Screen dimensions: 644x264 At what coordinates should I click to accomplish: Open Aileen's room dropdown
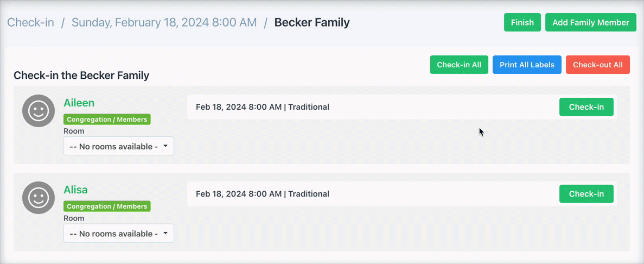pos(119,146)
